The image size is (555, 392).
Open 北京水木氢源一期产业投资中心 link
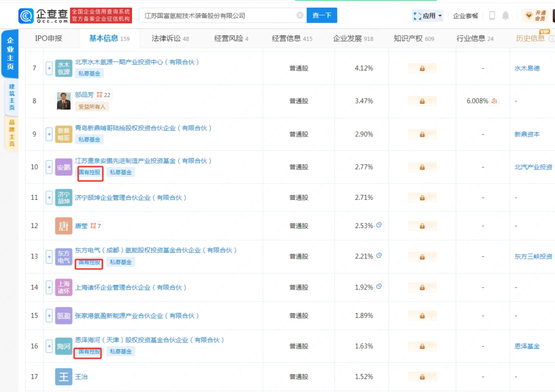click(x=137, y=62)
